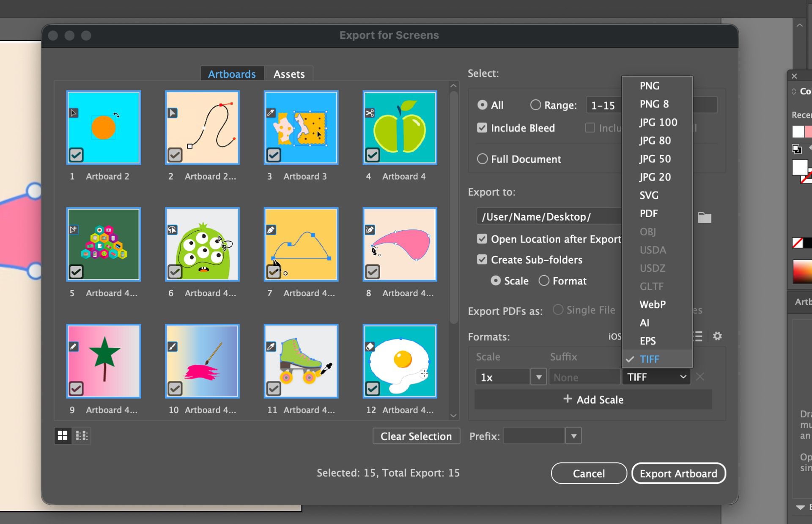The image size is (812, 524).
Task: Uncheck Artboard 2 for export
Action: 76,155
